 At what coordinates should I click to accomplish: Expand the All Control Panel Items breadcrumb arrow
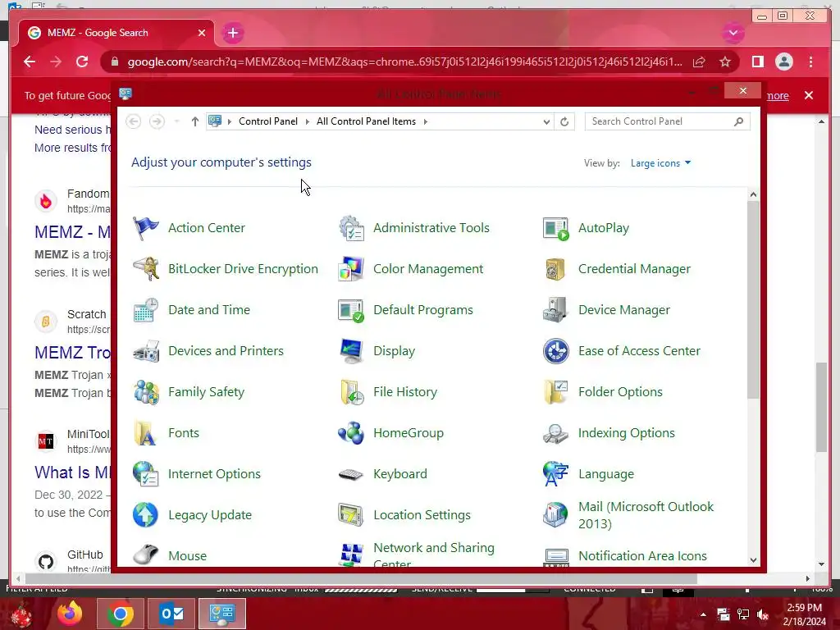click(426, 121)
